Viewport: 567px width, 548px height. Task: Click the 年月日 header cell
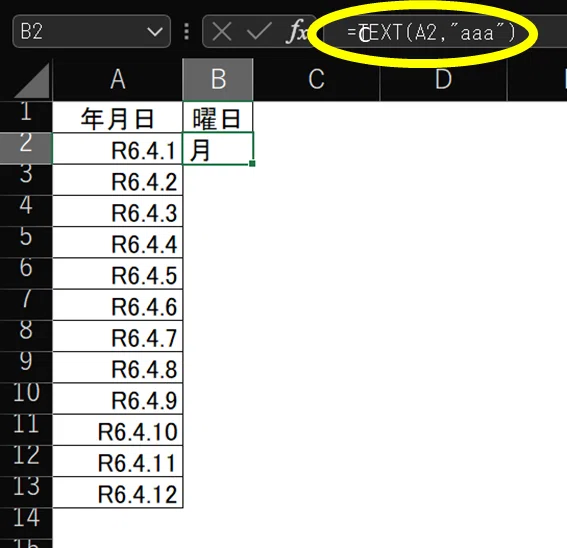118,117
